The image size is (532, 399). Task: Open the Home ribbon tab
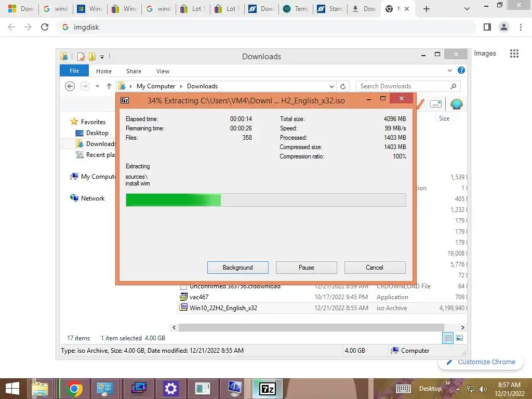click(103, 71)
